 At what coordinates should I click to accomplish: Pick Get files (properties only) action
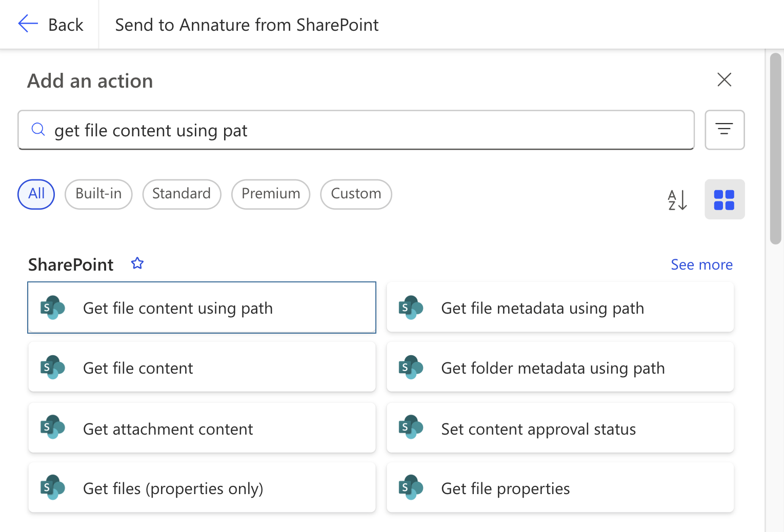(x=202, y=488)
